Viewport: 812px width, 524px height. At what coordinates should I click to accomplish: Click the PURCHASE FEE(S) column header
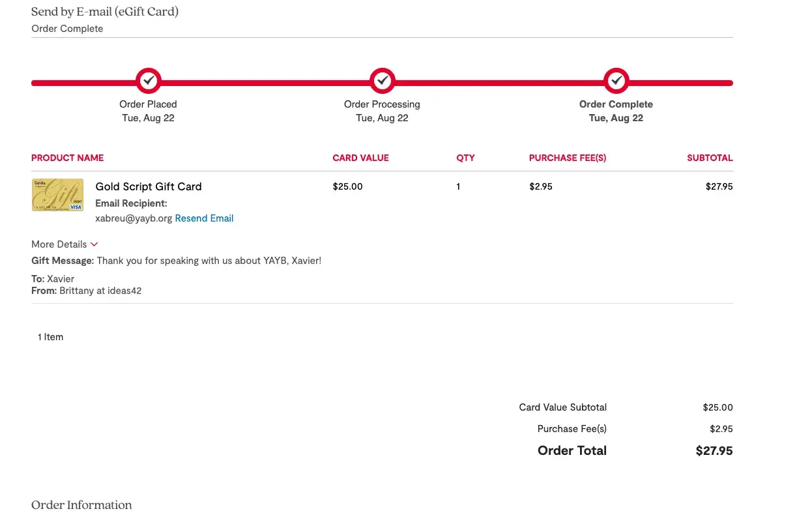pyautogui.click(x=567, y=158)
